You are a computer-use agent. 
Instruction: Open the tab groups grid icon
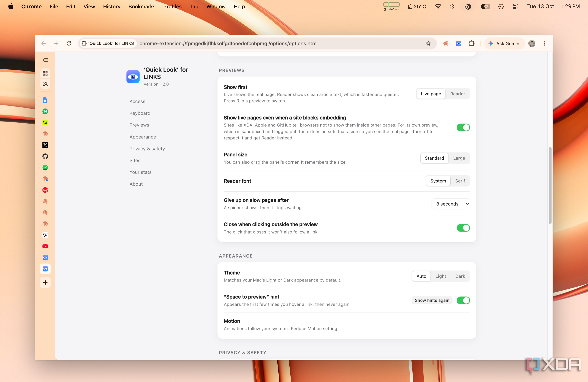(x=45, y=73)
